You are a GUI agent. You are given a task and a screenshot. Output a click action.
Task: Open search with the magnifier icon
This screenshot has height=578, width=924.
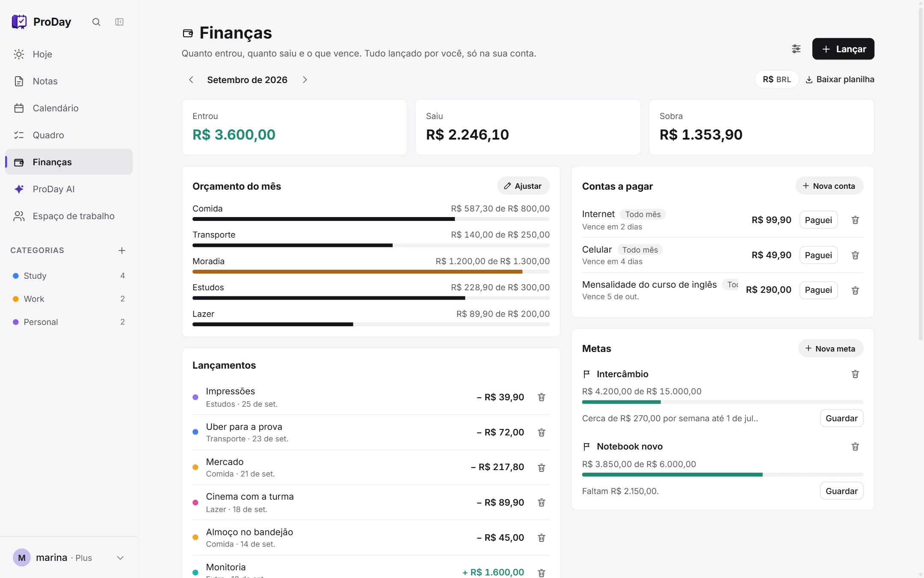click(96, 22)
